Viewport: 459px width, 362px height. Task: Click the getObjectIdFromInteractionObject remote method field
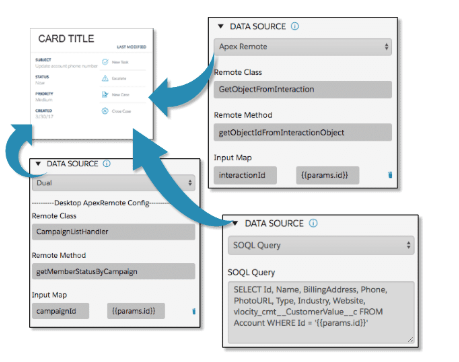click(x=303, y=132)
